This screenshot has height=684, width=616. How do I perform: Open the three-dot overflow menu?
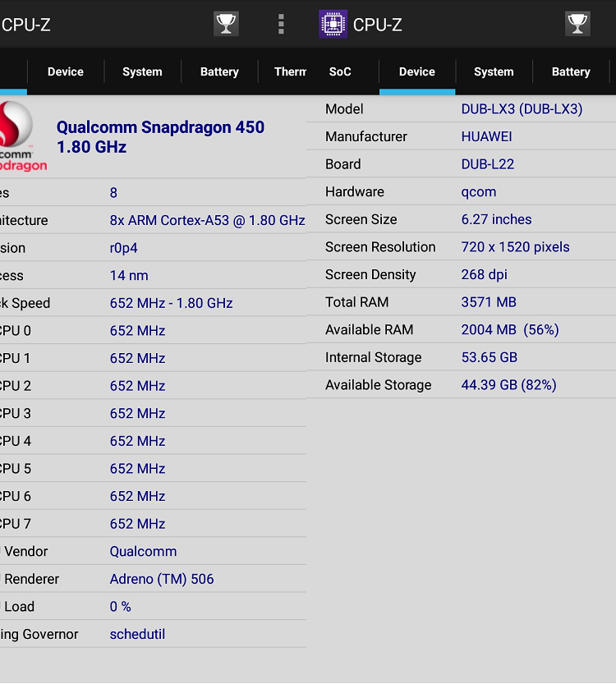tap(281, 24)
